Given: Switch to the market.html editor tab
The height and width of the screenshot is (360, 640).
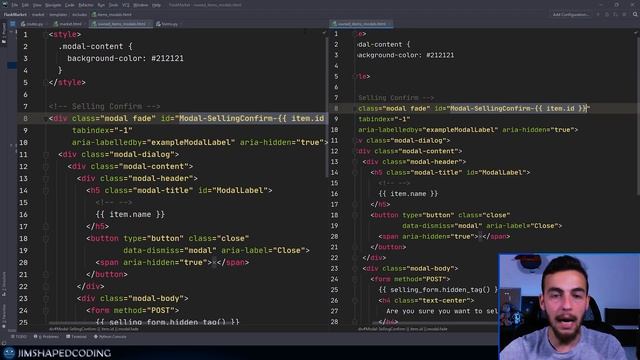Looking at the screenshot, I should (68, 24).
